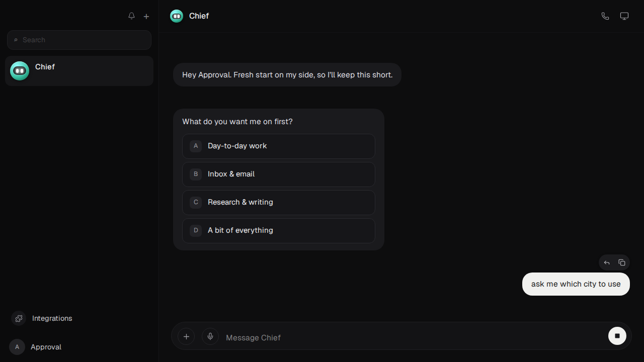The width and height of the screenshot is (644, 362).
Task: Click the Integrations label
Action: coord(52,318)
